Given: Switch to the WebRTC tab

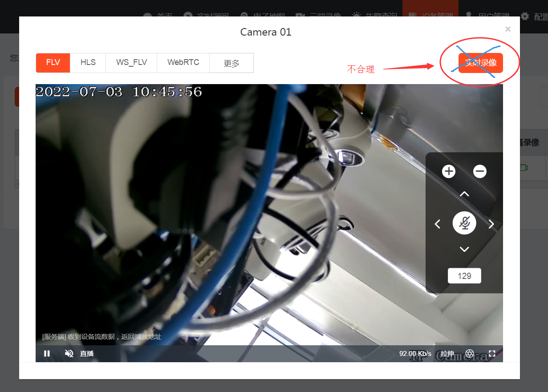Looking at the screenshot, I should (183, 63).
